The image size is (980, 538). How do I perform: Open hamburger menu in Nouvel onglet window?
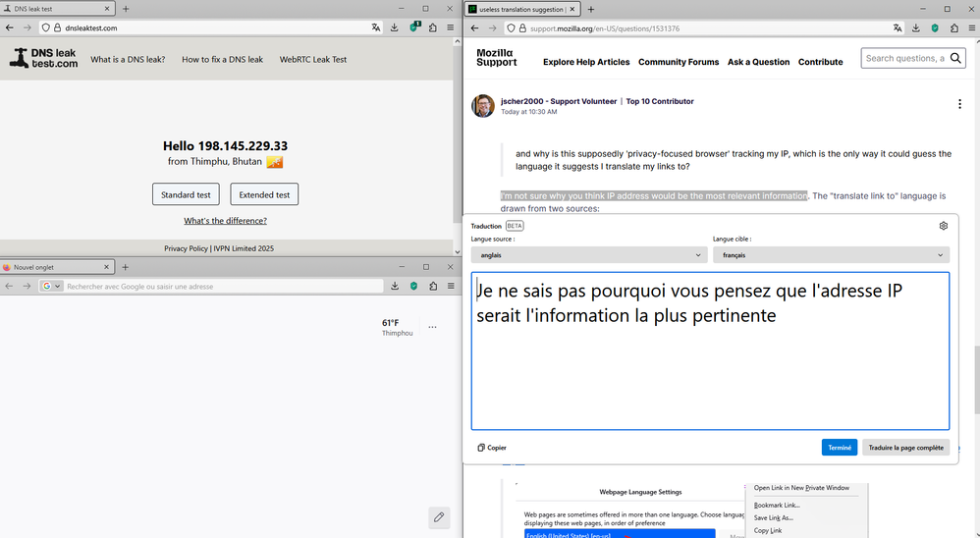pyautogui.click(x=451, y=286)
